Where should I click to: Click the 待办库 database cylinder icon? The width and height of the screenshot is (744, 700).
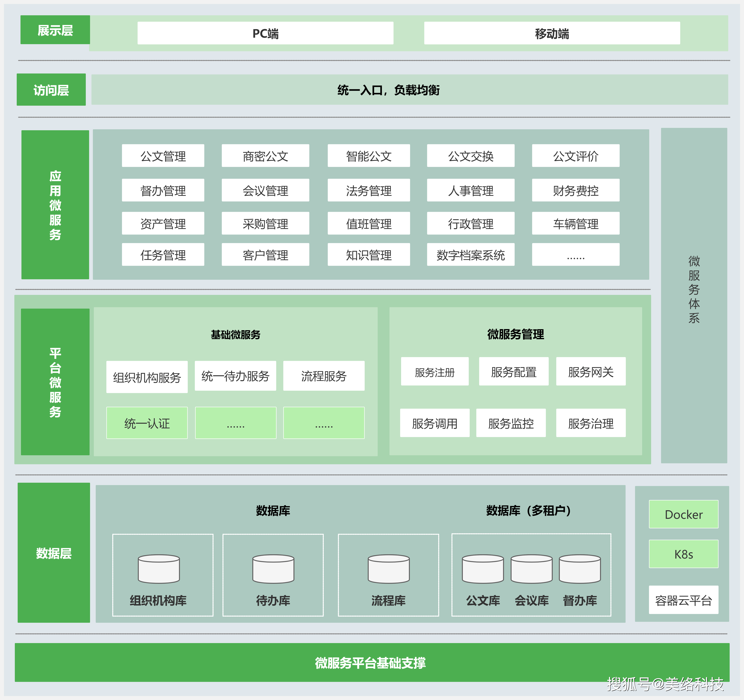[273, 569]
